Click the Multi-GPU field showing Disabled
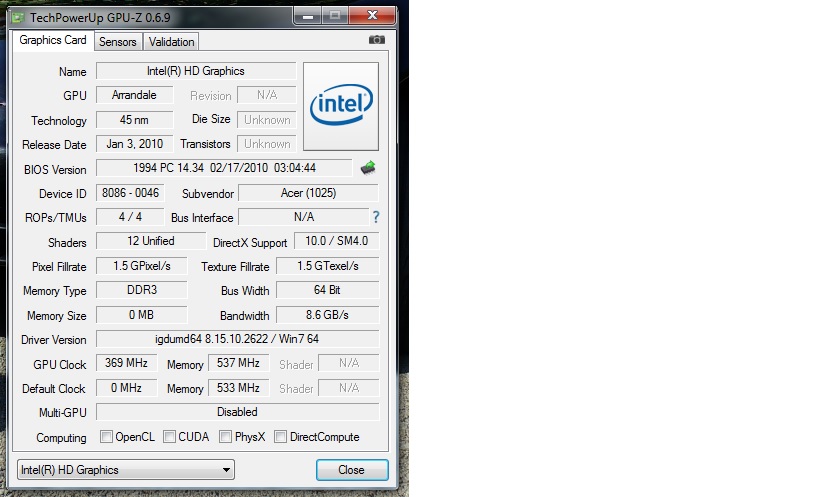Screen dimensions: 819x497 click(237, 412)
